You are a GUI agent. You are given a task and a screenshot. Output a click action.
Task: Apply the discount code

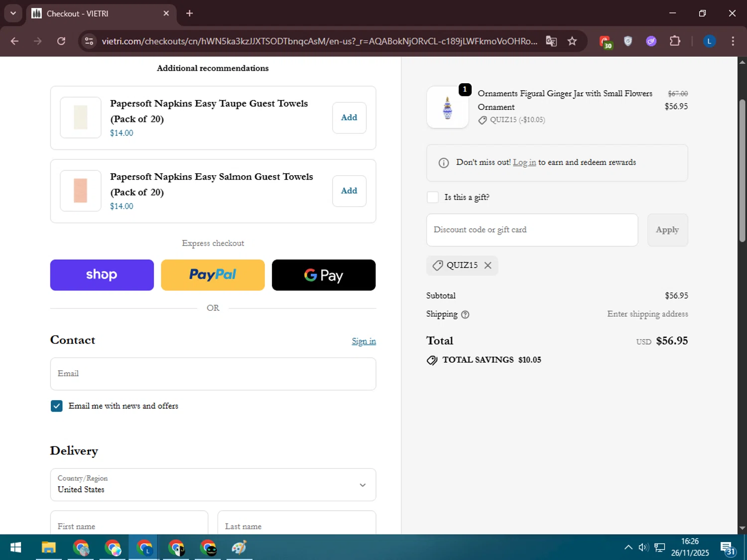[x=667, y=230]
